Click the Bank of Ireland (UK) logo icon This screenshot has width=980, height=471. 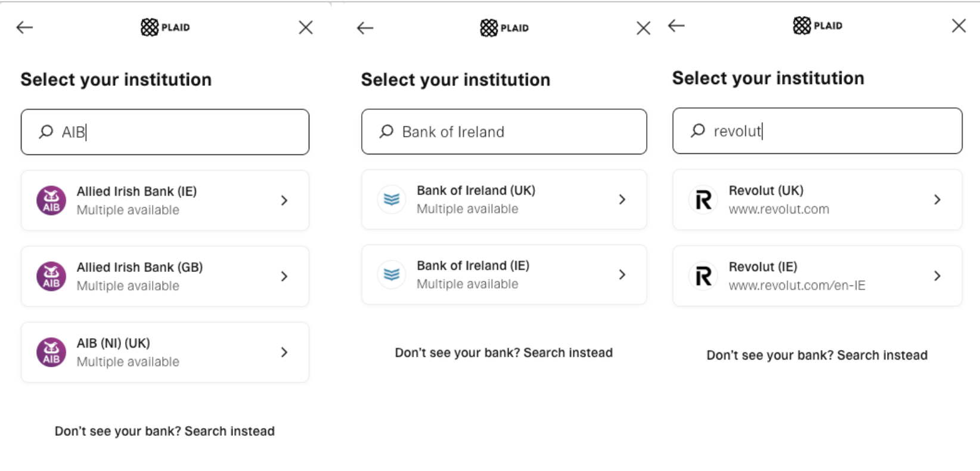pos(392,199)
